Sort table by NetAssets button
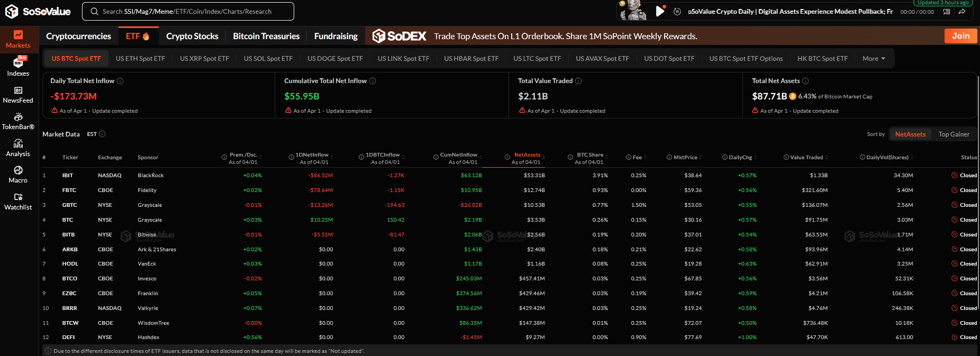This screenshot has width=980, height=356. tap(910, 134)
